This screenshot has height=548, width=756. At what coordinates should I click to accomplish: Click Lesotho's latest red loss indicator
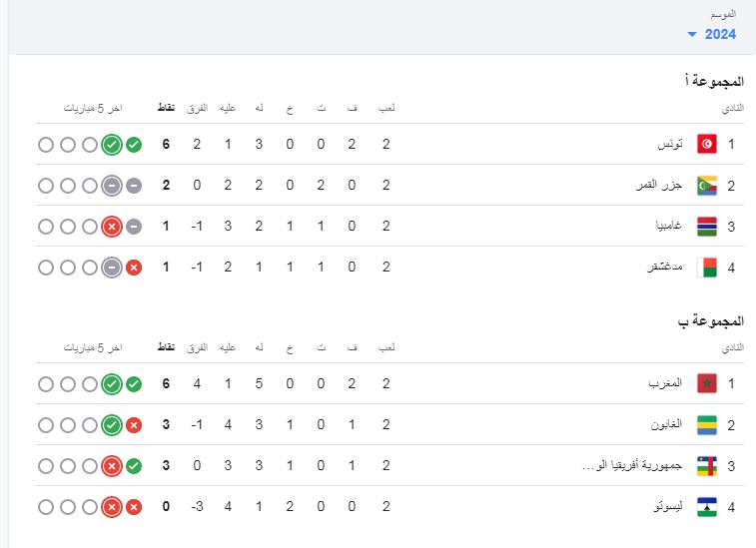click(x=134, y=507)
